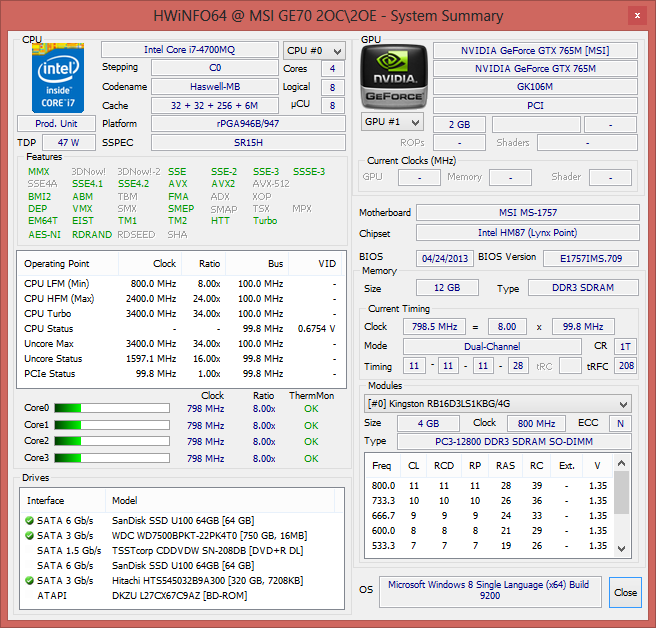Click the Model column header in Drives
The image size is (656, 628).
220,500
